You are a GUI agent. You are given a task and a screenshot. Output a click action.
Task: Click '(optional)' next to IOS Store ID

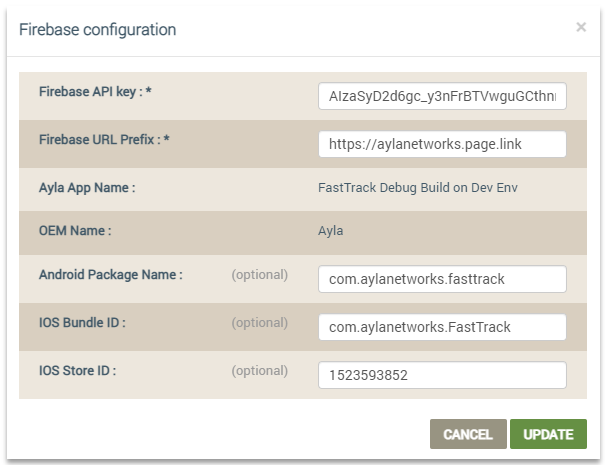(x=260, y=371)
